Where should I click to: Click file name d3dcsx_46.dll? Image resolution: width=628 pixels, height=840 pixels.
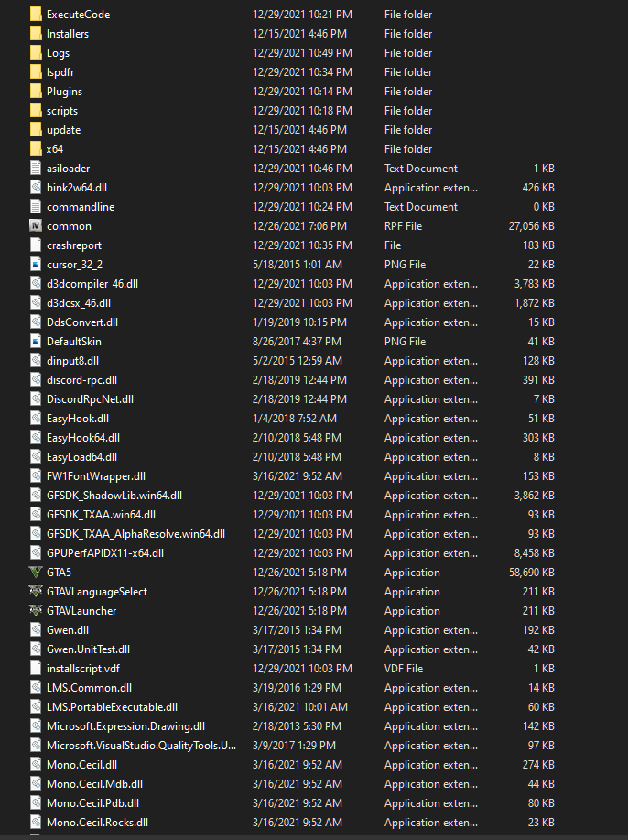(x=79, y=303)
